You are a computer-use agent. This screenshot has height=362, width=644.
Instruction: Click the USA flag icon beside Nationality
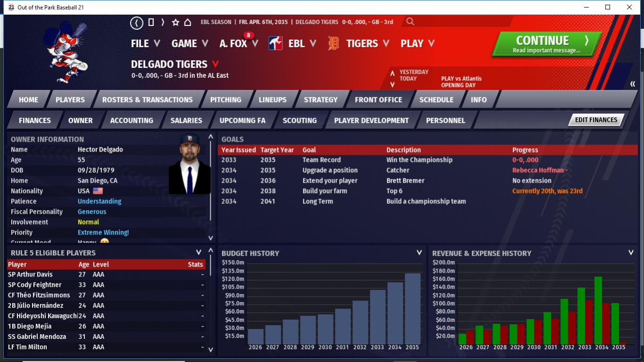coord(98,191)
